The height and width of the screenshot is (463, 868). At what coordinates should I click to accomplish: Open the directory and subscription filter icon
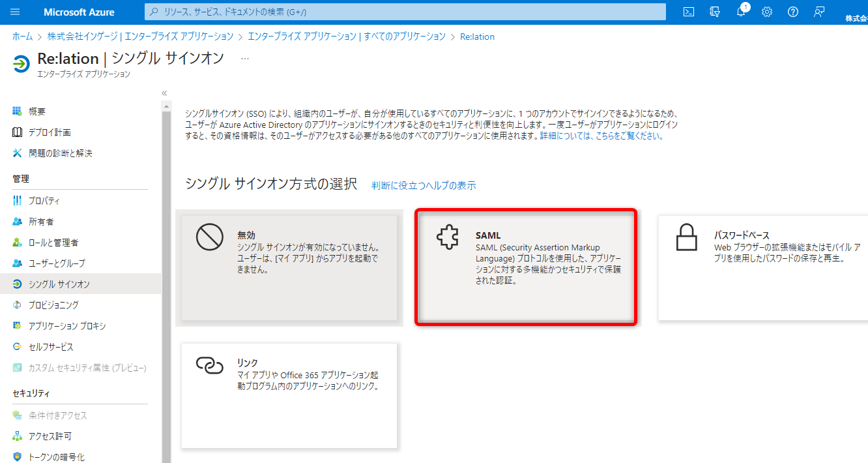(715, 12)
